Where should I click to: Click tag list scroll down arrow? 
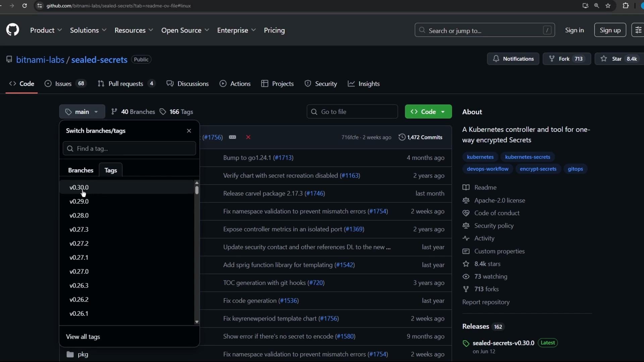197,322
